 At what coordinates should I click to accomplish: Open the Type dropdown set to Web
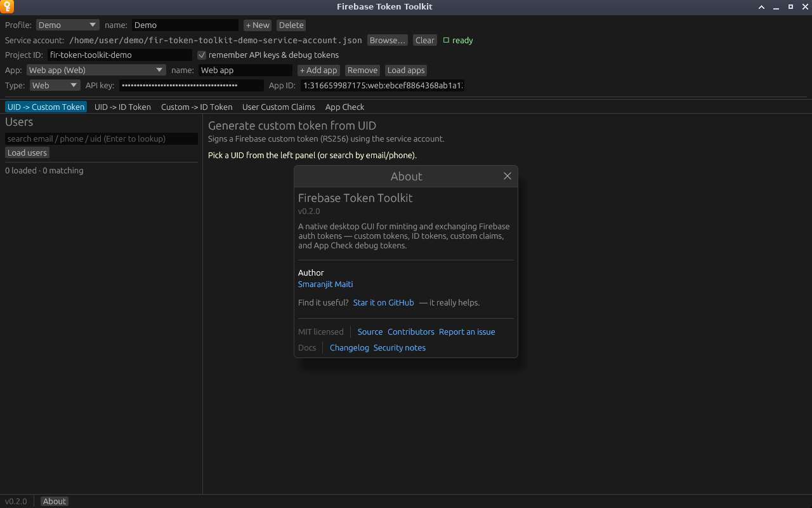click(55, 85)
